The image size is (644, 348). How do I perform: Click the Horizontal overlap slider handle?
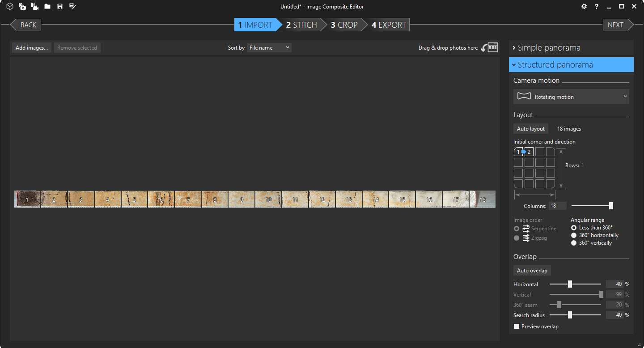(570, 284)
